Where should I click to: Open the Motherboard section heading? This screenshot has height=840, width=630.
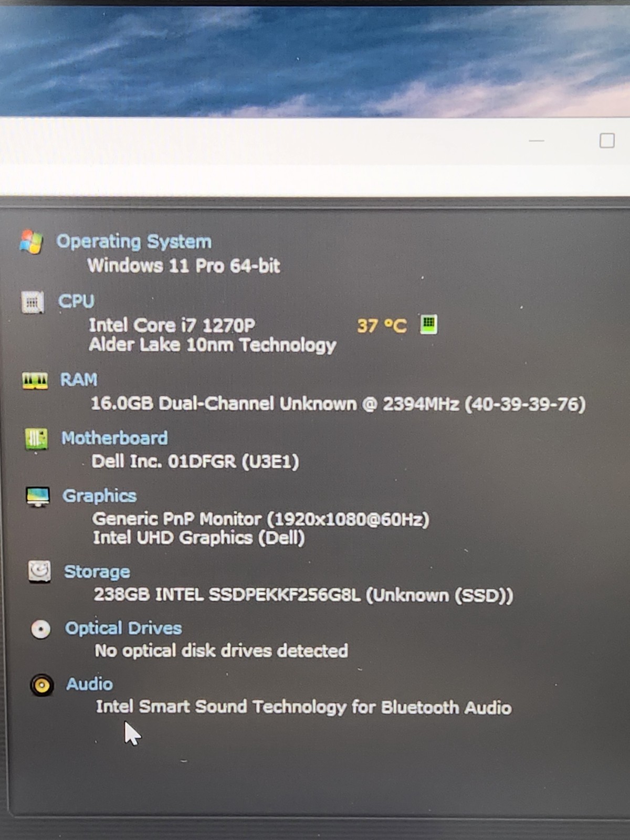tap(114, 438)
